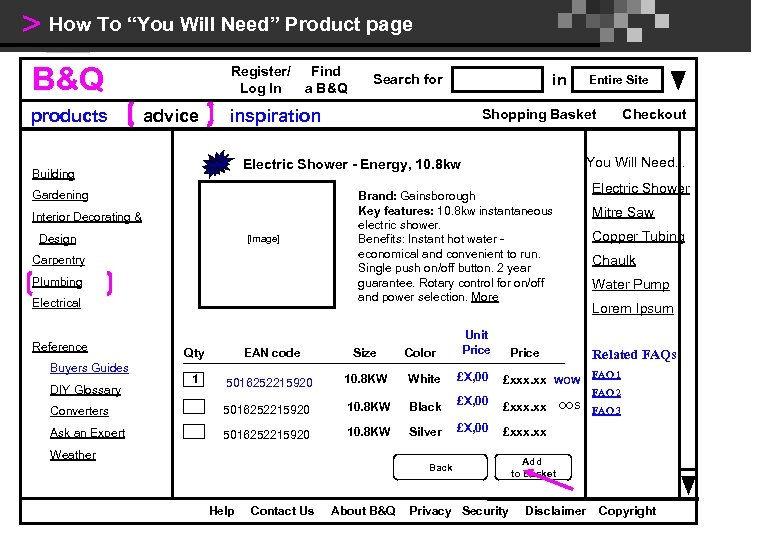Select the Entire Site search scope box
The image size is (780, 540).
click(617, 80)
